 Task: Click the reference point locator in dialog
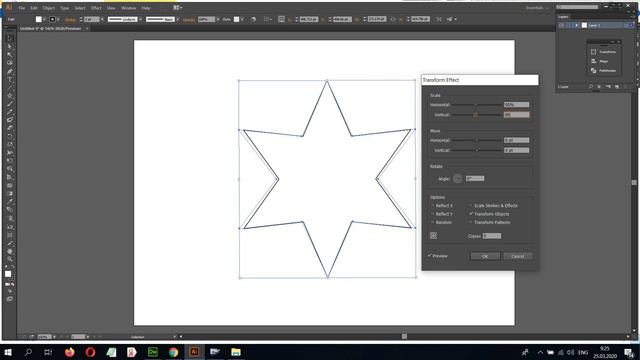coord(433,236)
